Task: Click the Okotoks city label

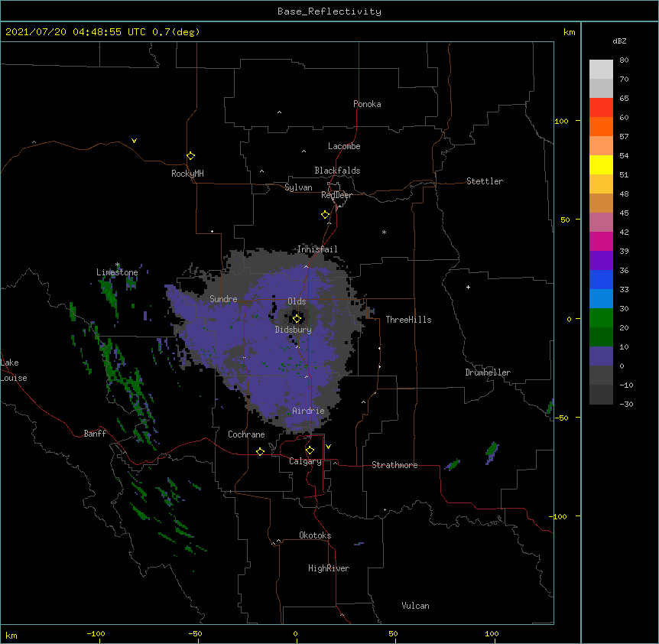Action: coord(315,535)
